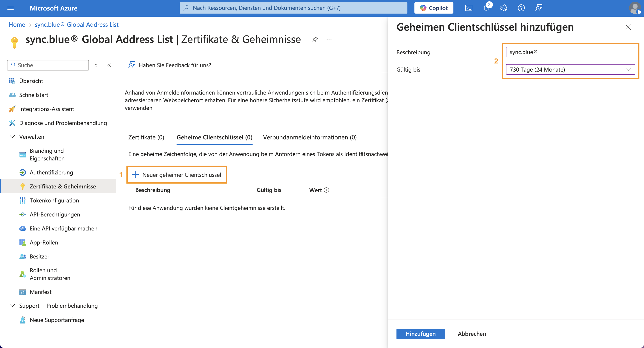Focus the sidebar Suche field

click(x=48, y=65)
